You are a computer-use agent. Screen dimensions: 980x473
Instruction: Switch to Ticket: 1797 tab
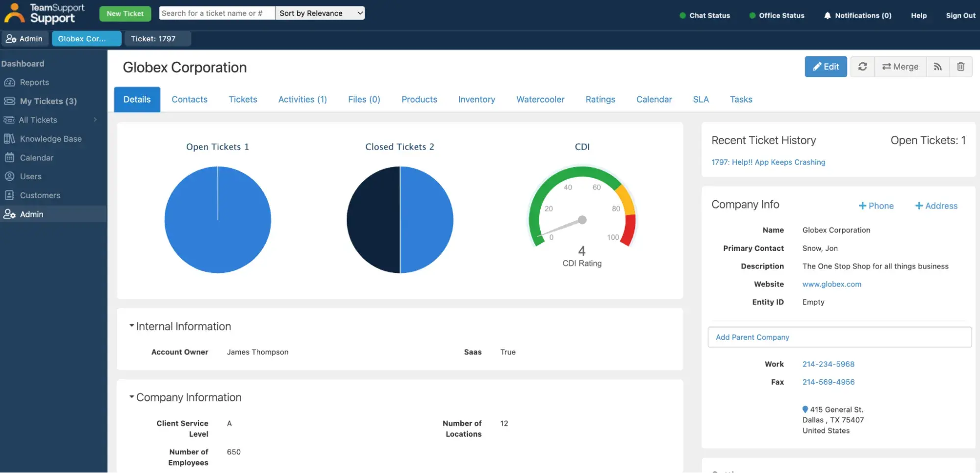tap(157, 39)
